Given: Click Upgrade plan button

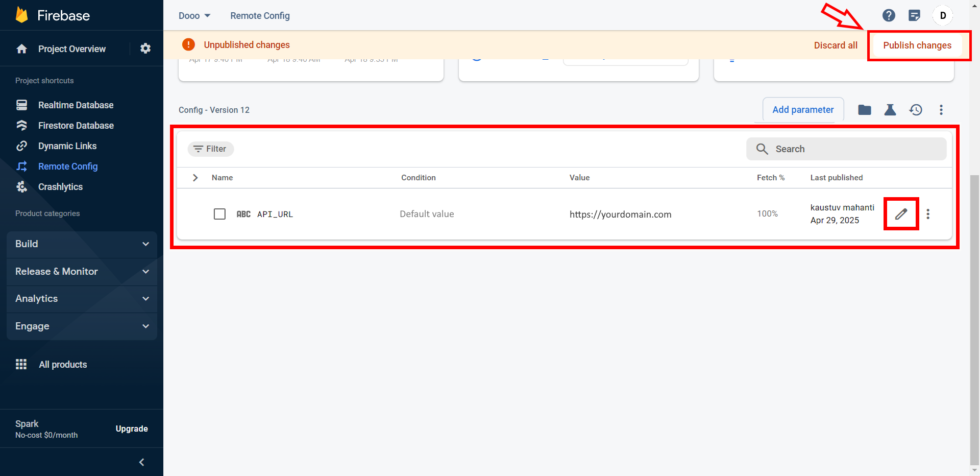Looking at the screenshot, I should [x=132, y=429].
